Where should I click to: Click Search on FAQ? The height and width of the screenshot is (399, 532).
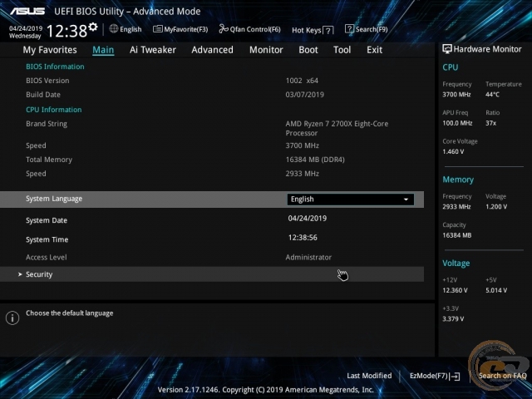click(x=502, y=376)
